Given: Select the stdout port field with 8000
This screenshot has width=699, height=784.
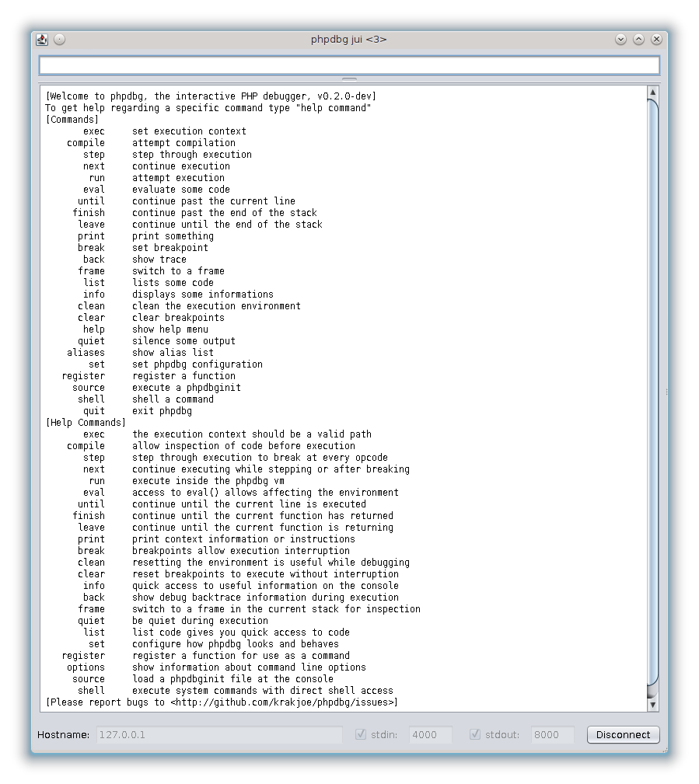Looking at the screenshot, I should pyautogui.click(x=552, y=734).
